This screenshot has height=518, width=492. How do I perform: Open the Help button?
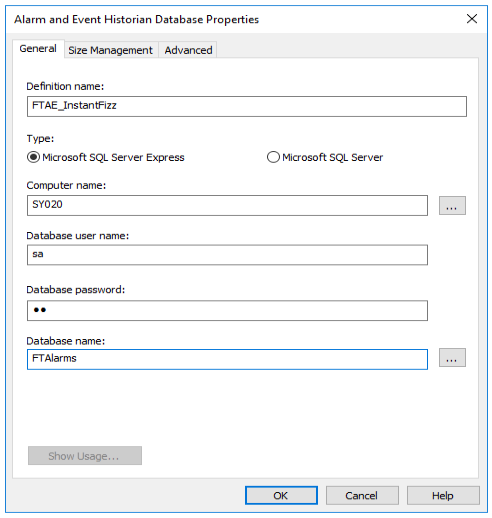coord(443,495)
